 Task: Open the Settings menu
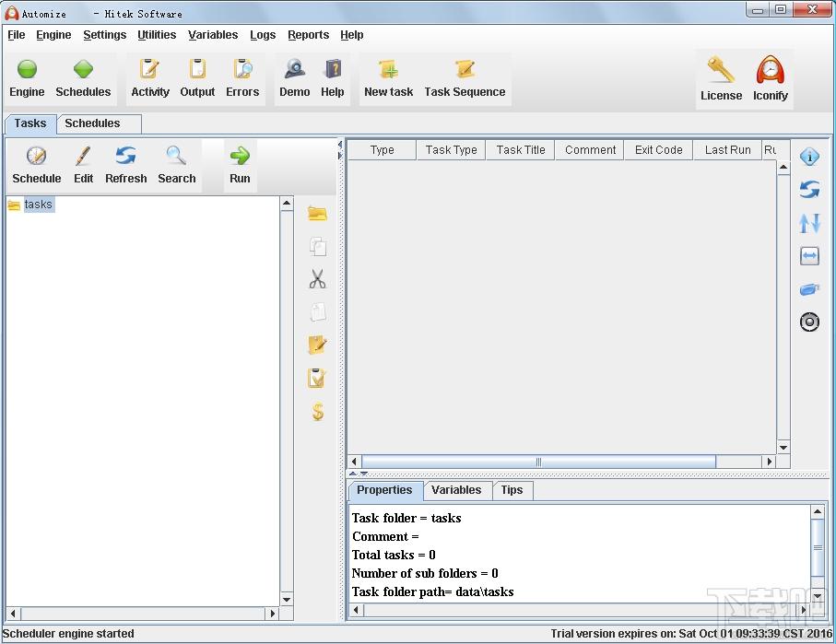coord(104,35)
